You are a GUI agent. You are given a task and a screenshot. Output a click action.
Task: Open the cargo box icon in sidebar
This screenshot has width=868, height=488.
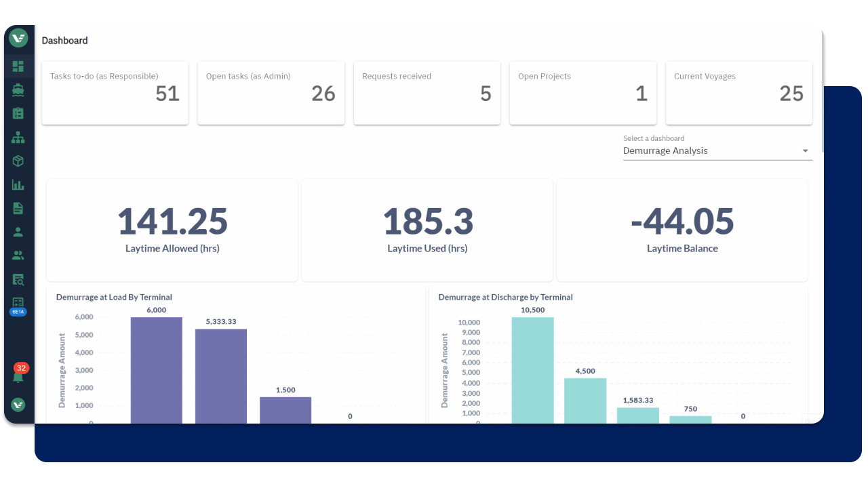pos(18,161)
